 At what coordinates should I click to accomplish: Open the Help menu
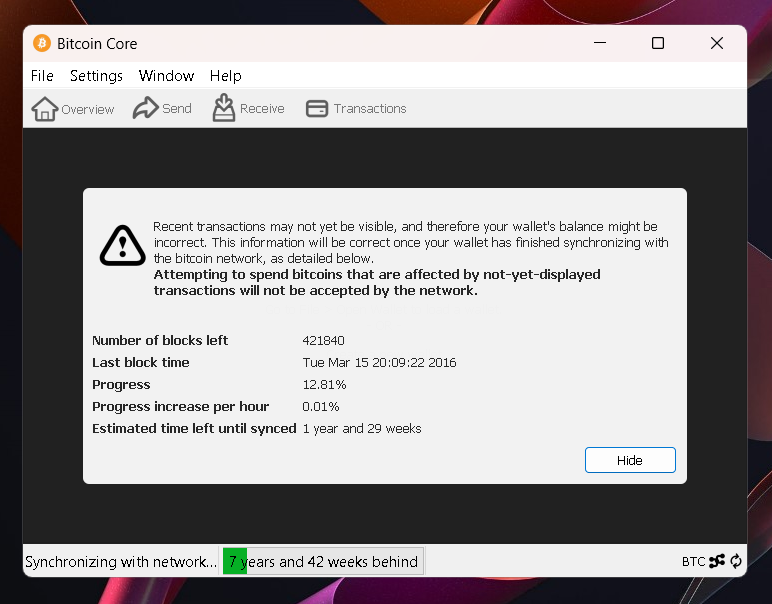[225, 76]
